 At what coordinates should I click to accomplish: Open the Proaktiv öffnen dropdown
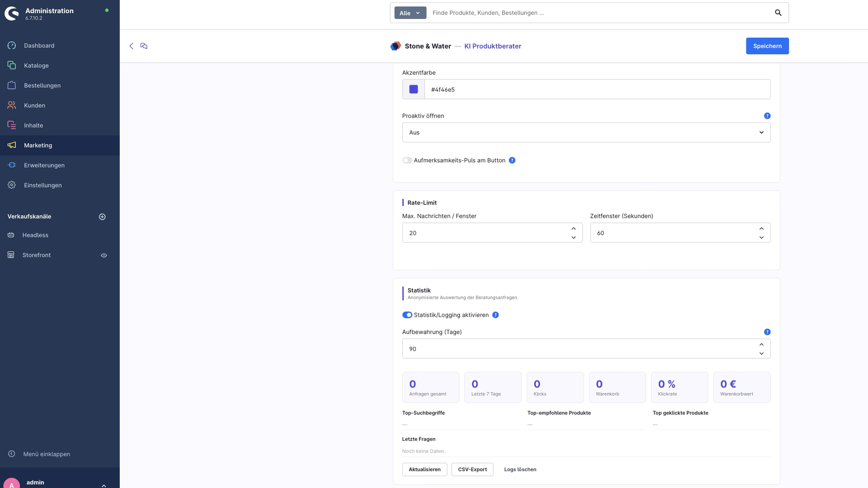tap(586, 132)
